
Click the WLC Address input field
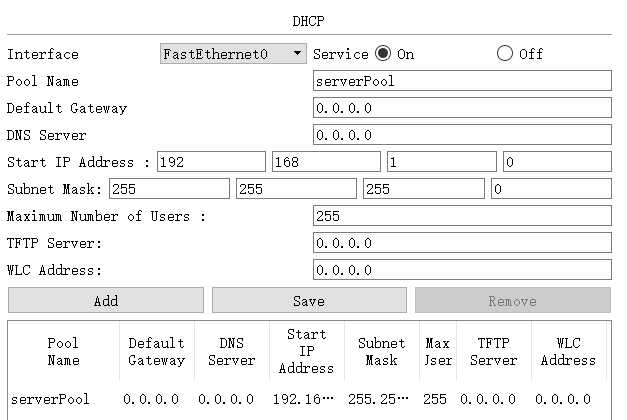point(462,270)
